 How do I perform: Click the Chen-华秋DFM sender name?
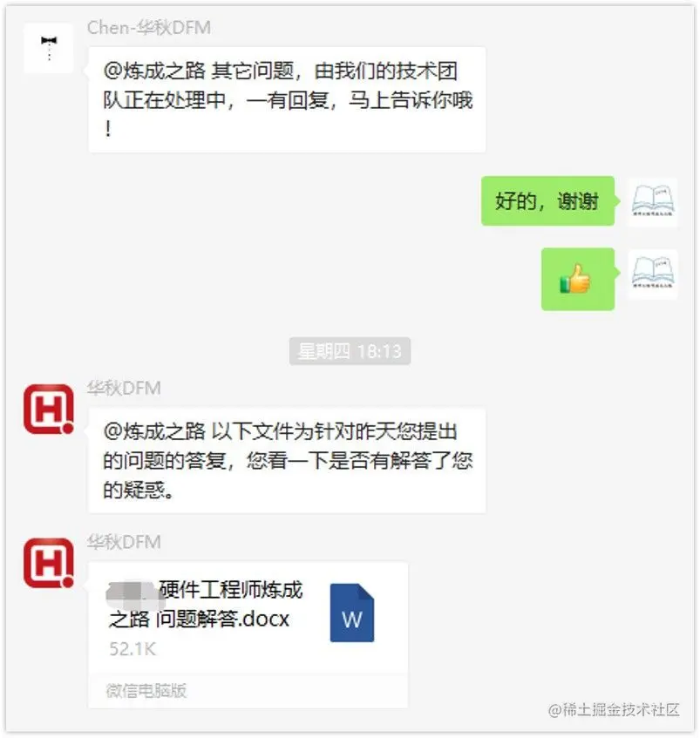(149, 28)
